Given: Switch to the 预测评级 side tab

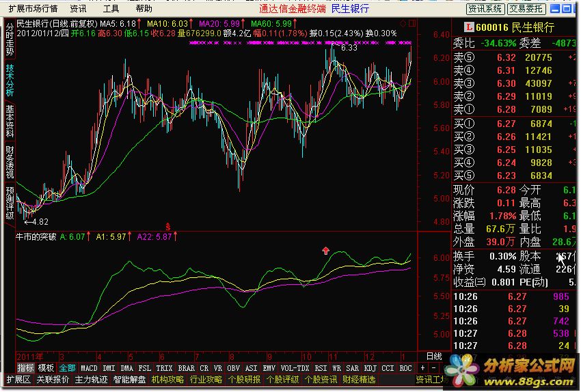Looking at the screenshot, I should click(x=10, y=203).
